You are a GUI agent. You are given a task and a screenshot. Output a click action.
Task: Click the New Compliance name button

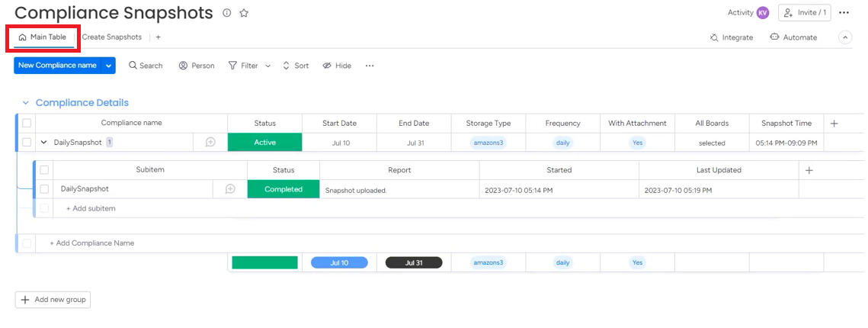[x=58, y=66]
